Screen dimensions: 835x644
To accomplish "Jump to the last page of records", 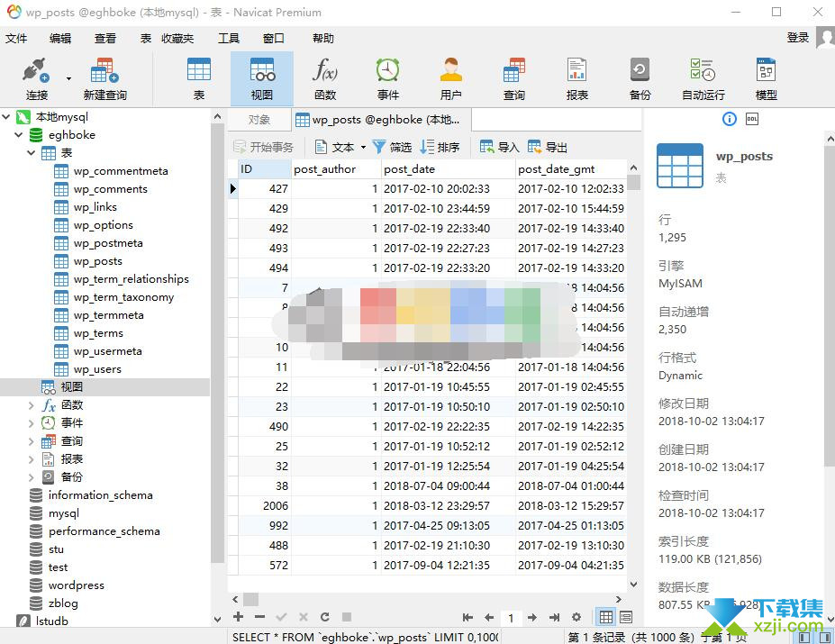I will (554, 617).
